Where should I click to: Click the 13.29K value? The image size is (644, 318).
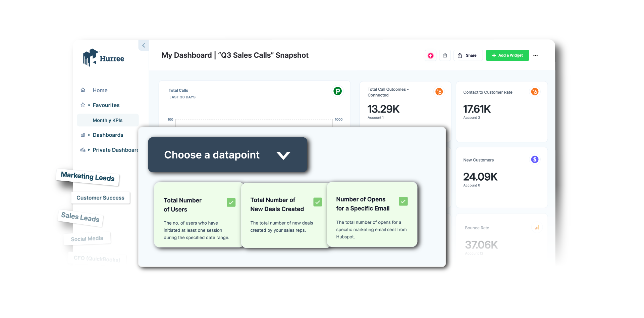tap(383, 109)
